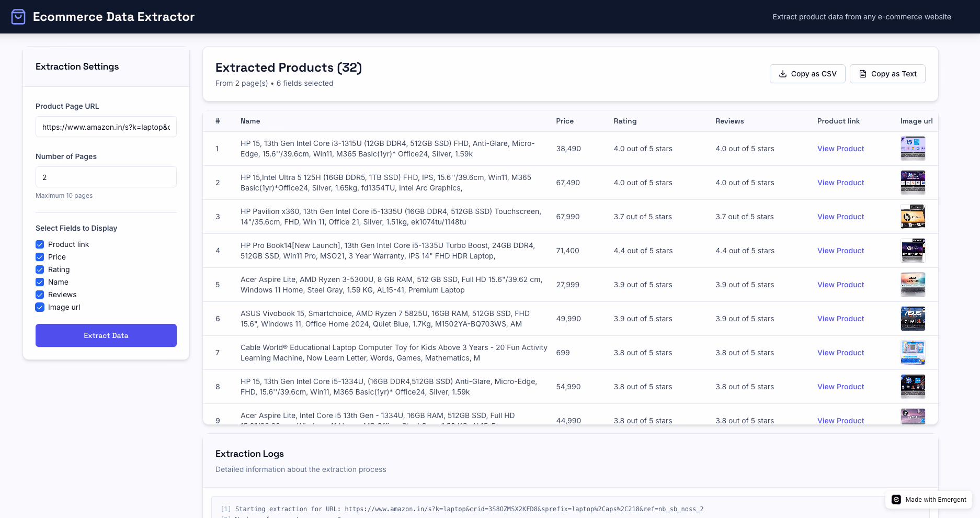
Task: Click the Product link column header
Action: click(838, 121)
